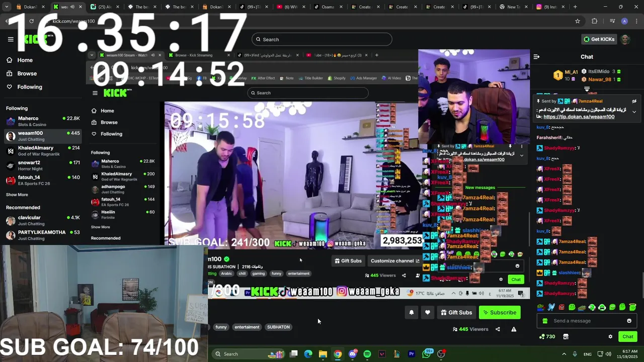Open KhaledAlmasry channel in sidebar
644x362 pixels.
(43, 150)
